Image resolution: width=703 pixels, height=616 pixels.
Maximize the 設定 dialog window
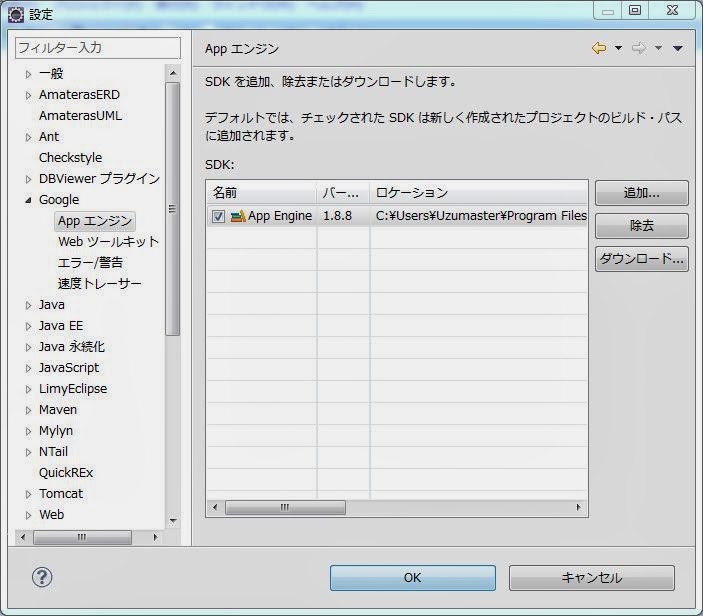[x=635, y=10]
